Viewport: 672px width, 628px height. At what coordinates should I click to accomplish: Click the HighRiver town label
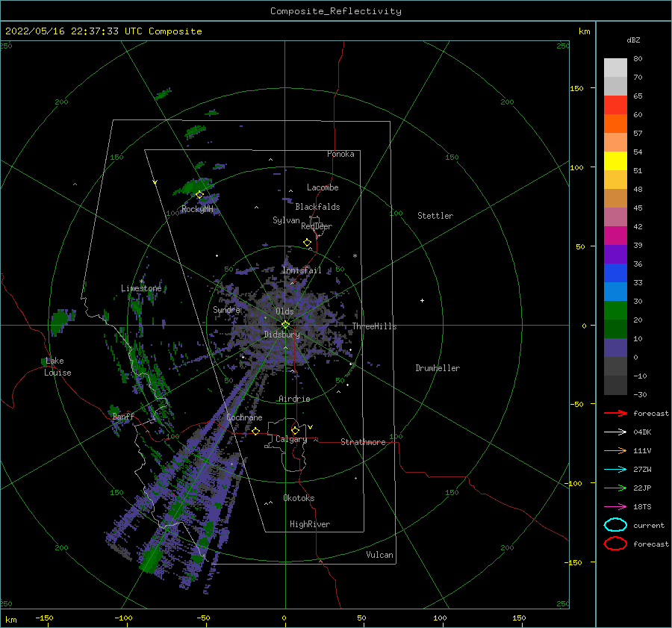point(310,524)
